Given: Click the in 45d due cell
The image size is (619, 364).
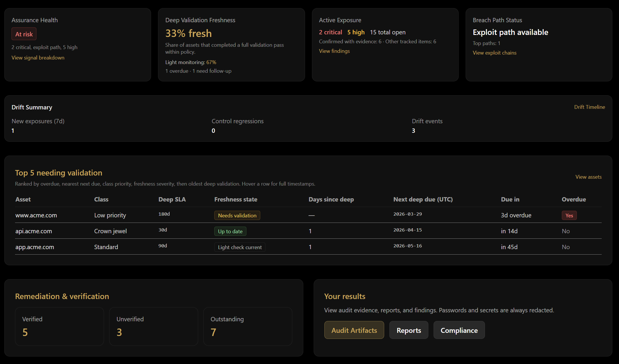Looking at the screenshot, I should click(x=509, y=247).
